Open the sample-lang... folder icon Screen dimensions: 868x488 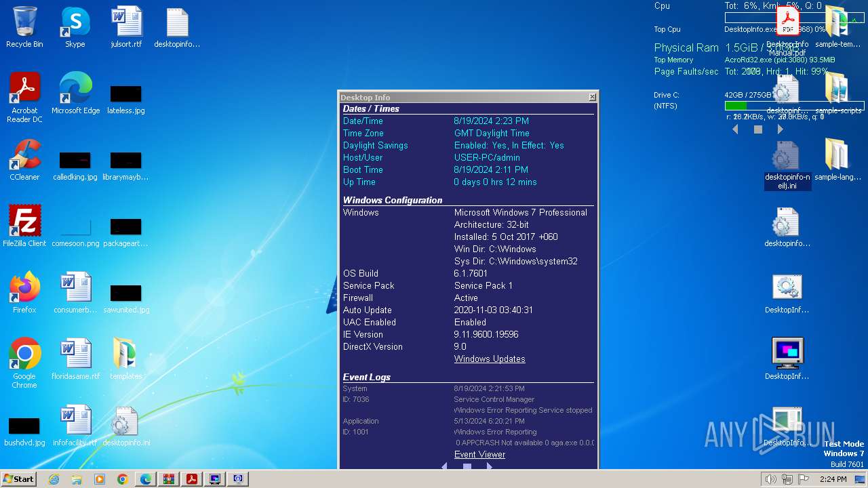[837, 159]
